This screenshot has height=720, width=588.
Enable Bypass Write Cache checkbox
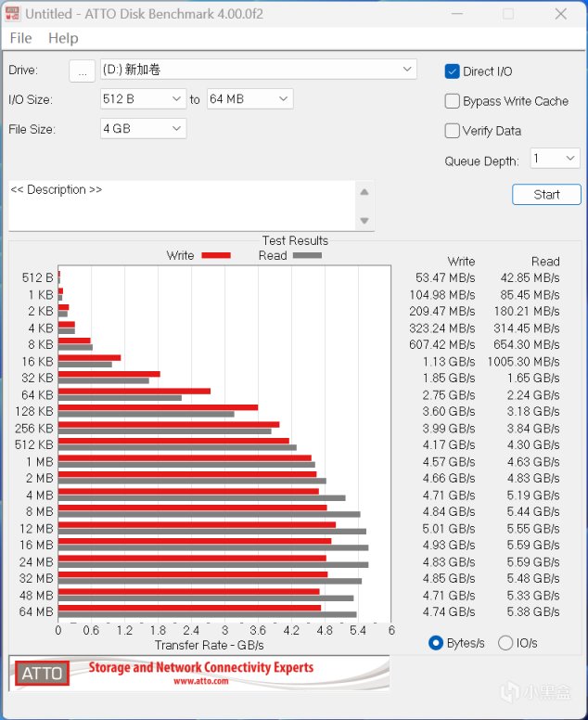[x=453, y=101]
